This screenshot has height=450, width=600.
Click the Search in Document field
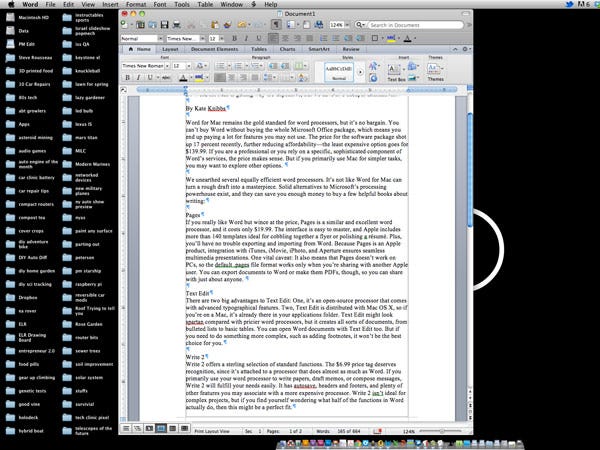click(x=415, y=25)
